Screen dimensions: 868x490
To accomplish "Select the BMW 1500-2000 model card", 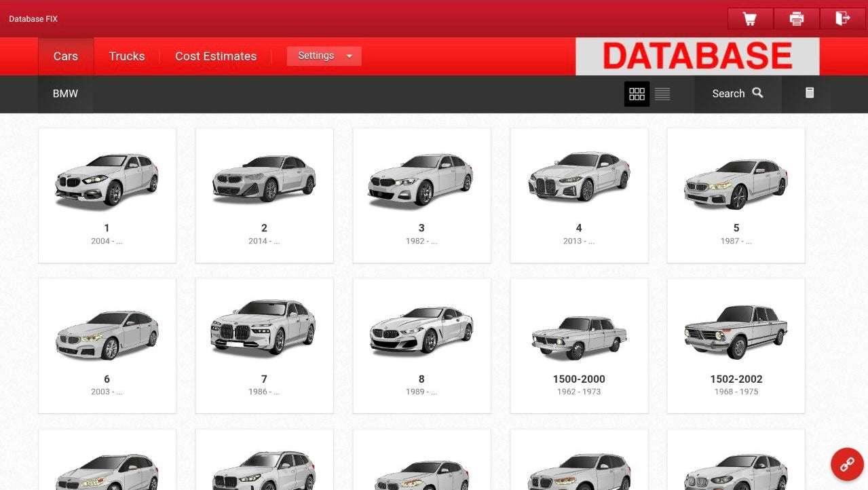I will tap(578, 345).
